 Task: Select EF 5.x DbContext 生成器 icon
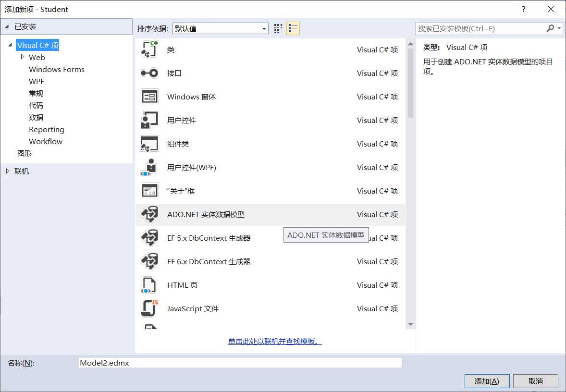[149, 238]
